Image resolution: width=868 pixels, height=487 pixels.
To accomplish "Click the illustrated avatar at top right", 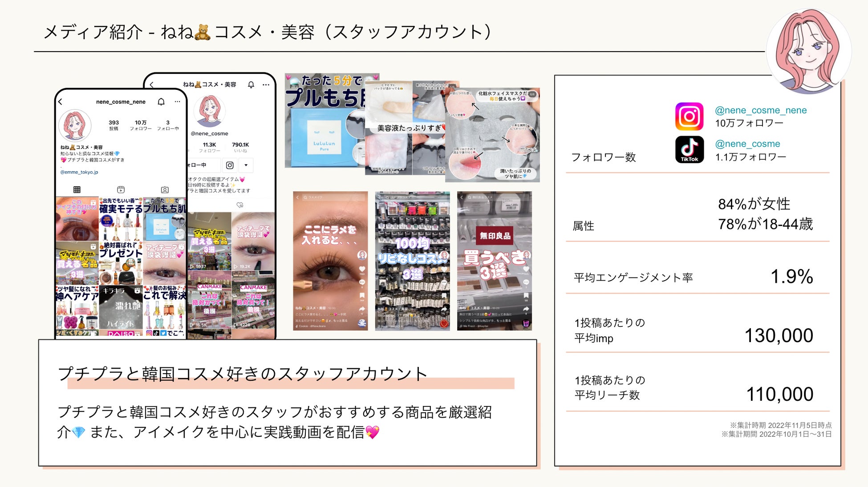I will coord(808,50).
